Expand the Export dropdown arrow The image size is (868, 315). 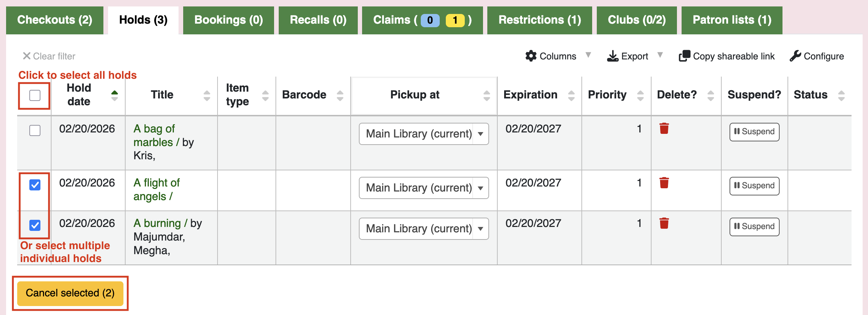660,55
